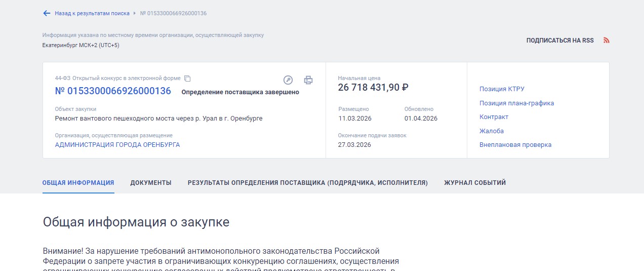Open 'РЕЗУЛЬТАТЫ ОПРЕДЕЛЕНИЯ ПОСТАВЩИКА' tab
The height and width of the screenshot is (271, 644).
tap(307, 183)
